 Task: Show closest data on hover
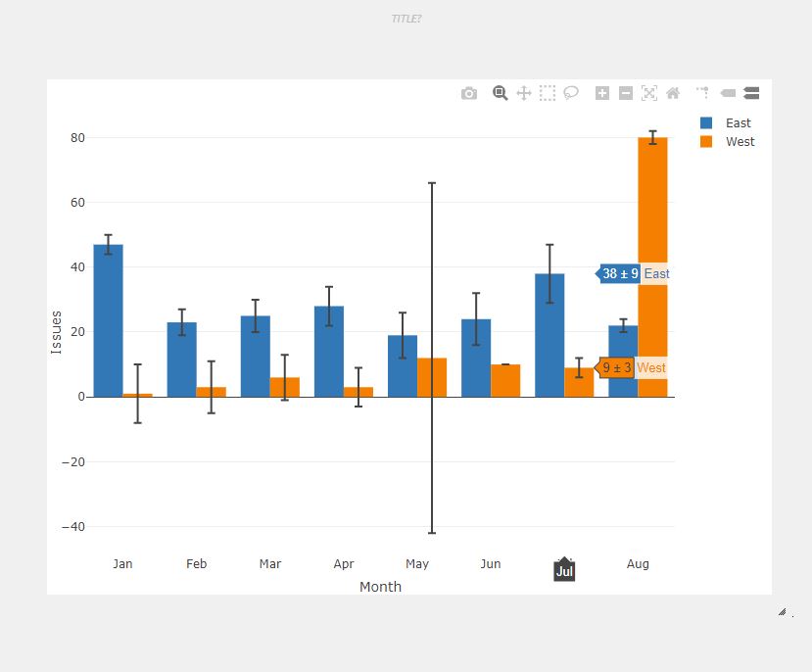pyautogui.click(x=728, y=93)
